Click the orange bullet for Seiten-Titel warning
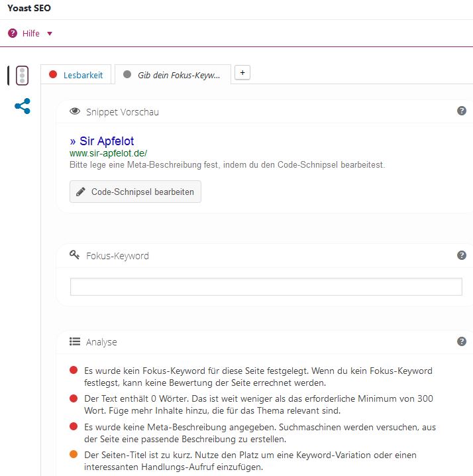The image size is (473, 476). pos(74,455)
